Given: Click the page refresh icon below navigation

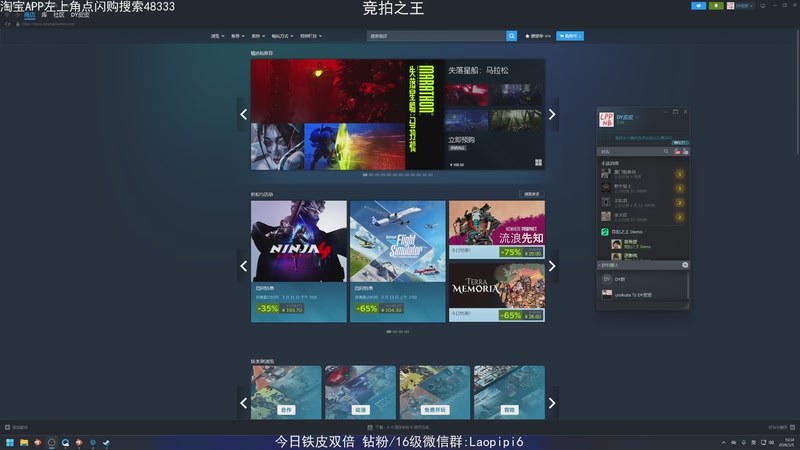Looking at the screenshot, I should [x=7, y=24].
